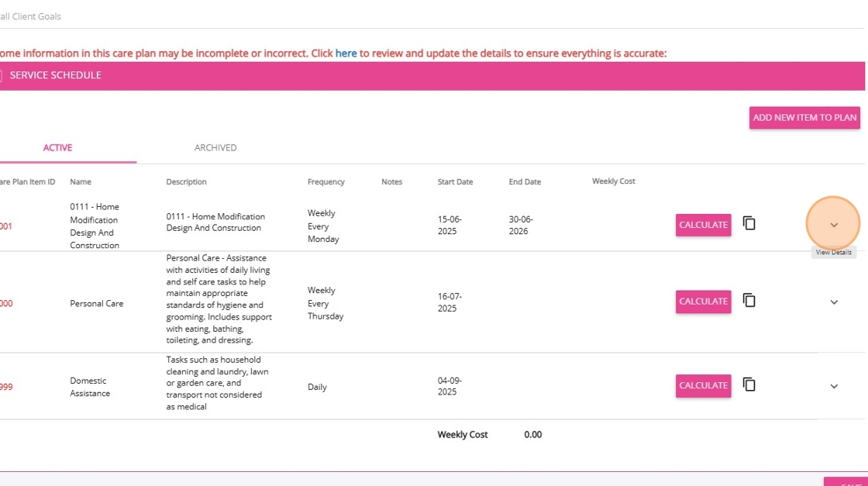Viewport: 868px width, 486px height.
Task: Click the End Date column header
Action: pyautogui.click(x=525, y=182)
